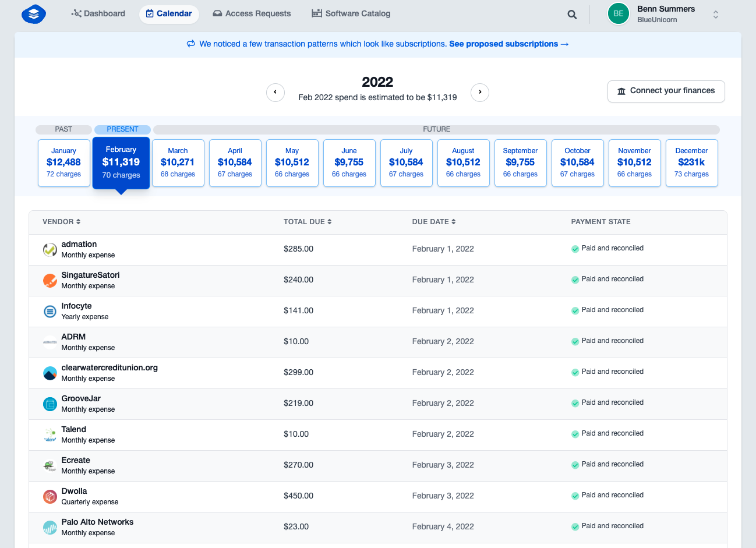Expand the account switcher chevrons
Viewport: 756px width, 548px height.
click(716, 15)
